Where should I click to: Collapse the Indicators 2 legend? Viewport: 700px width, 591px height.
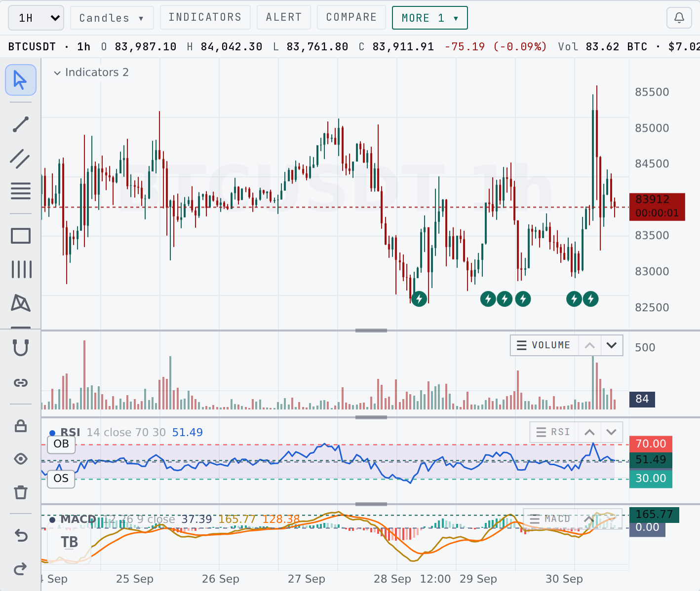(57, 73)
